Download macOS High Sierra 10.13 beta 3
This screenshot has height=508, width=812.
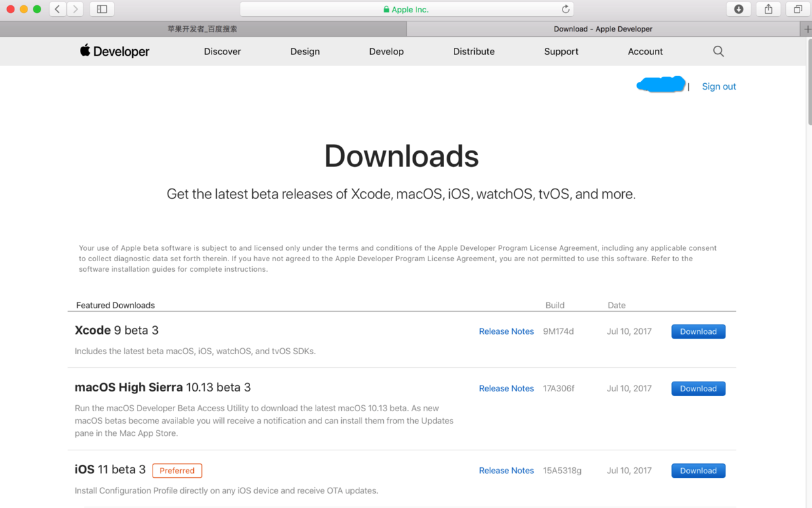click(698, 388)
